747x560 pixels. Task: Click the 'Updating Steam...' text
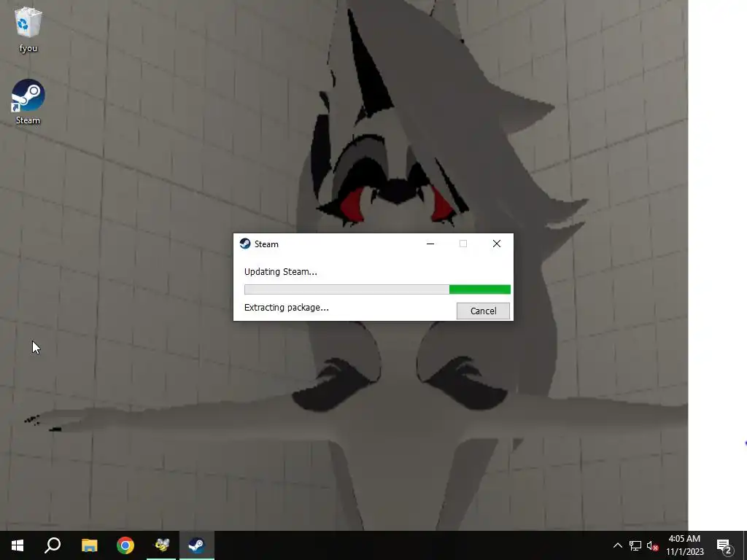click(281, 272)
